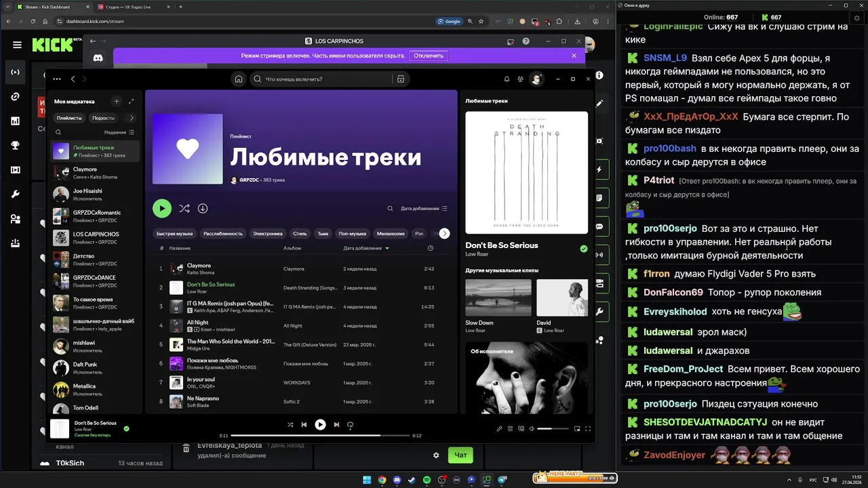Mute Spotify via speaker icon
Image resolution: width=868 pixels, height=488 pixels.
tap(532, 428)
